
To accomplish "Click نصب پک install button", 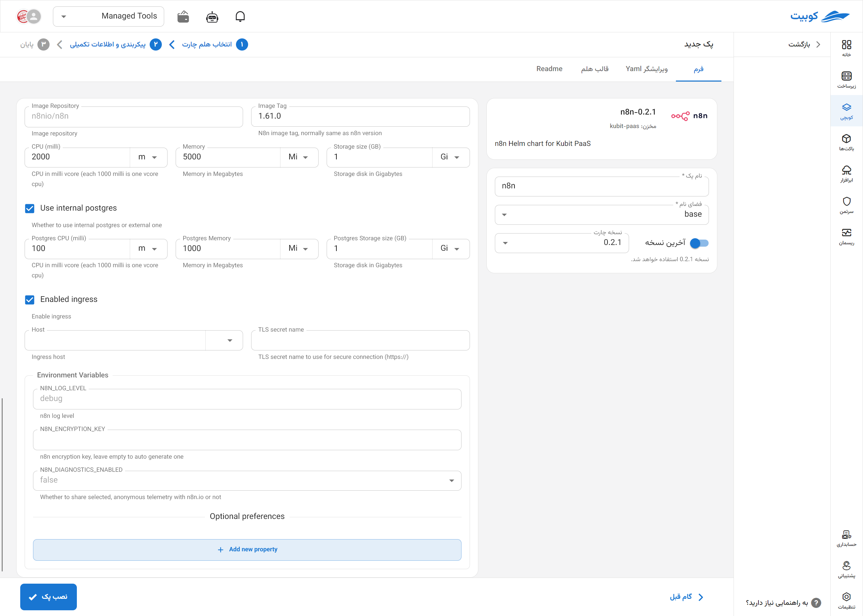I will tap(49, 597).
